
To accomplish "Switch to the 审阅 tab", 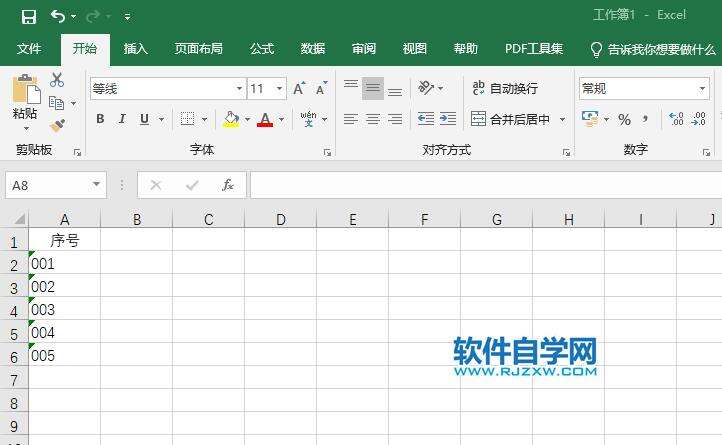I will (364, 48).
